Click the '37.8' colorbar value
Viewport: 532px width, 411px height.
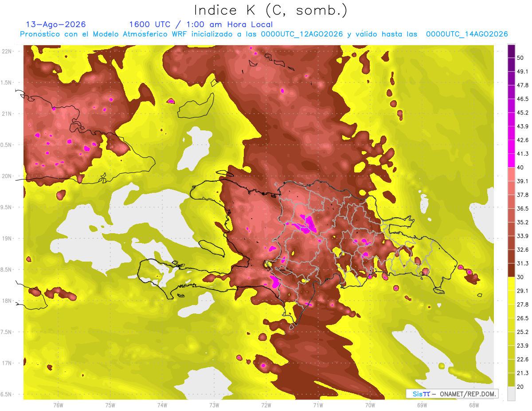[522, 195]
